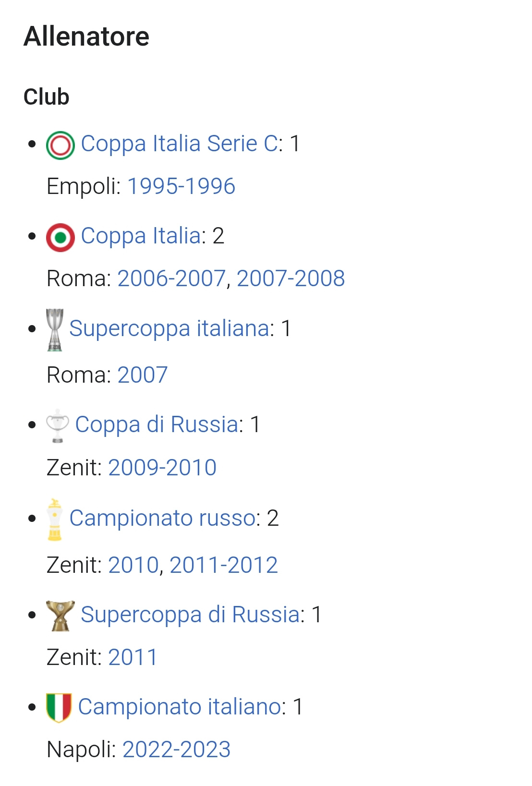This screenshot has width=532, height=786.
Task: Follow the Campionato russo link
Action: click(x=162, y=518)
